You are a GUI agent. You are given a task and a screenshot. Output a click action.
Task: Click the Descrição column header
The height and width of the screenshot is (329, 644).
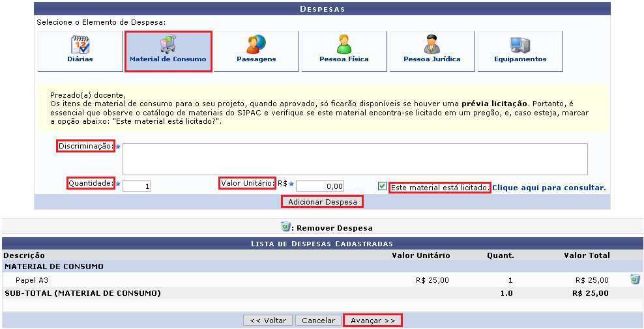[x=25, y=255]
